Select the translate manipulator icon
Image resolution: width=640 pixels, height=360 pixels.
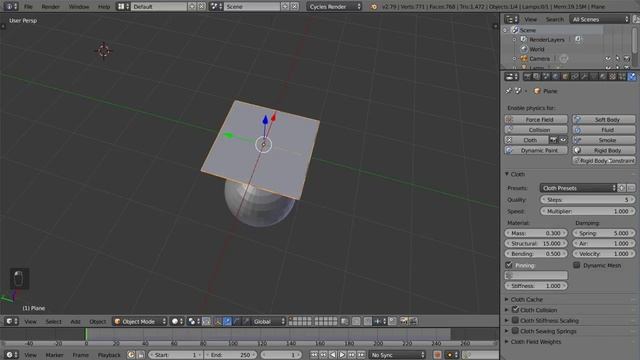(x=227, y=322)
